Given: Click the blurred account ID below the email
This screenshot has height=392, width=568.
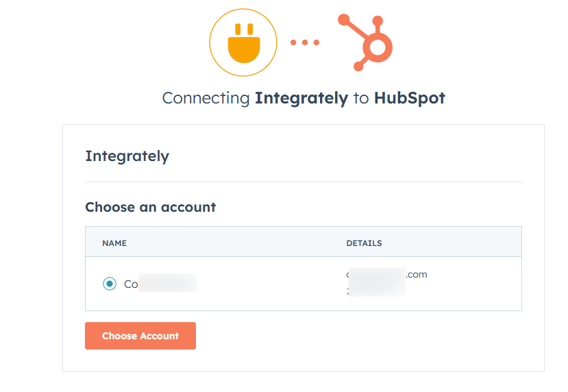Looking at the screenshot, I should click(377, 291).
